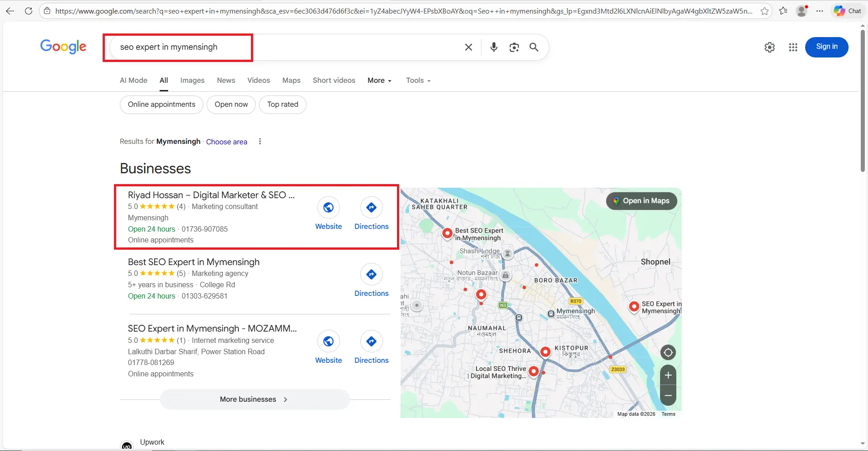Open the More search categories dropdown

tap(379, 80)
